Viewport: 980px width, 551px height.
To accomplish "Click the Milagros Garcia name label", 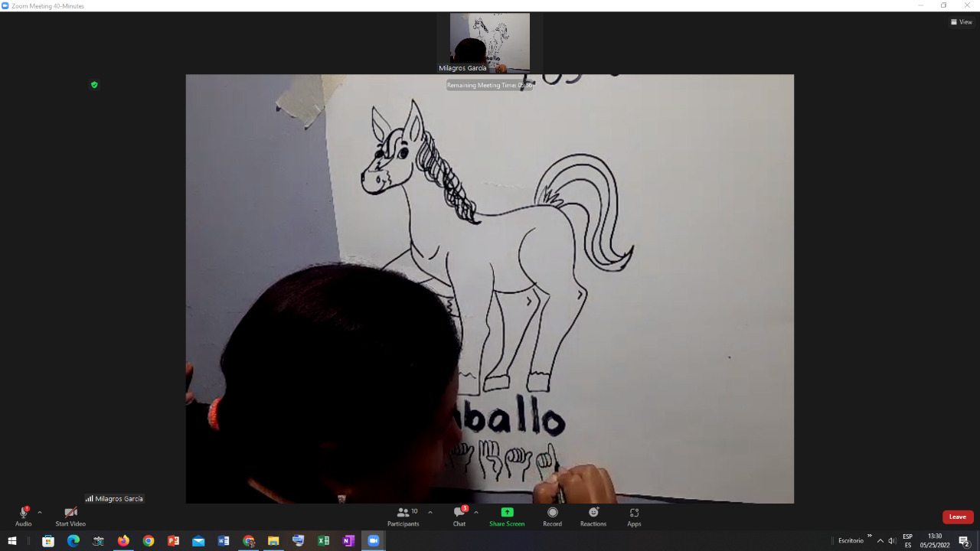I will 115,498.
